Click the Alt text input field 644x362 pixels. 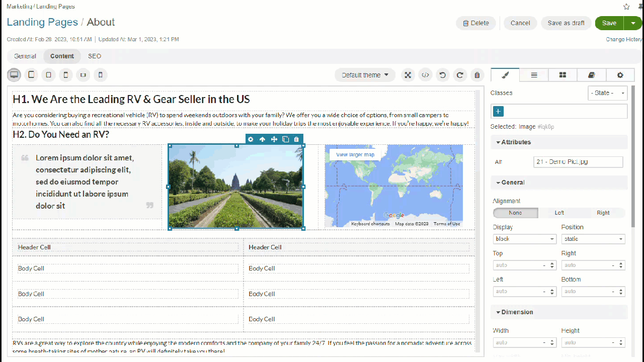(x=578, y=162)
